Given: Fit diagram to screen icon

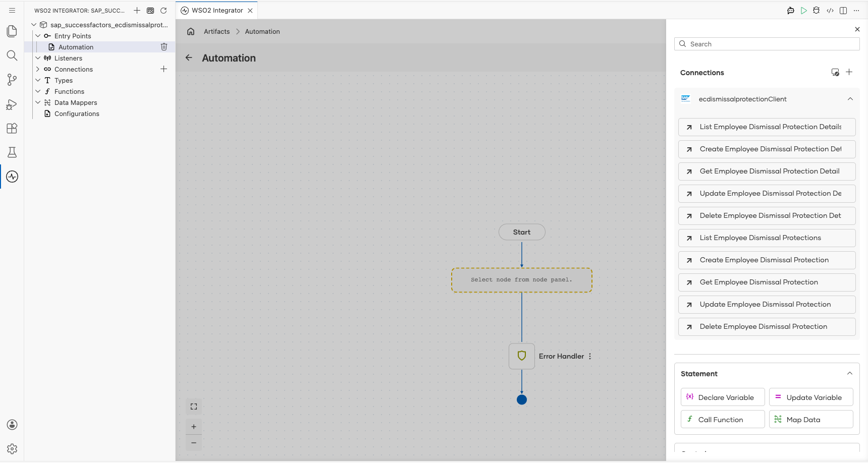Looking at the screenshot, I should [194, 407].
